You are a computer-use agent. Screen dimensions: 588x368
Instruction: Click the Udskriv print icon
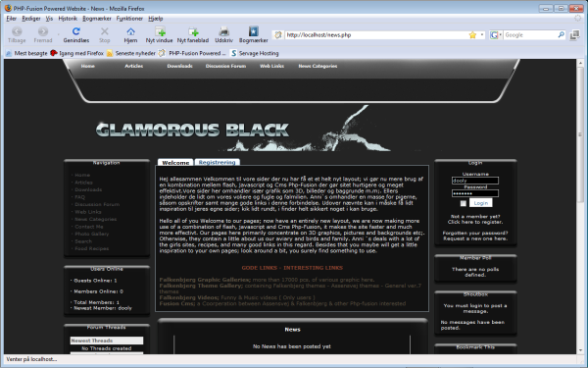pyautogui.click(x=223, y=31)
